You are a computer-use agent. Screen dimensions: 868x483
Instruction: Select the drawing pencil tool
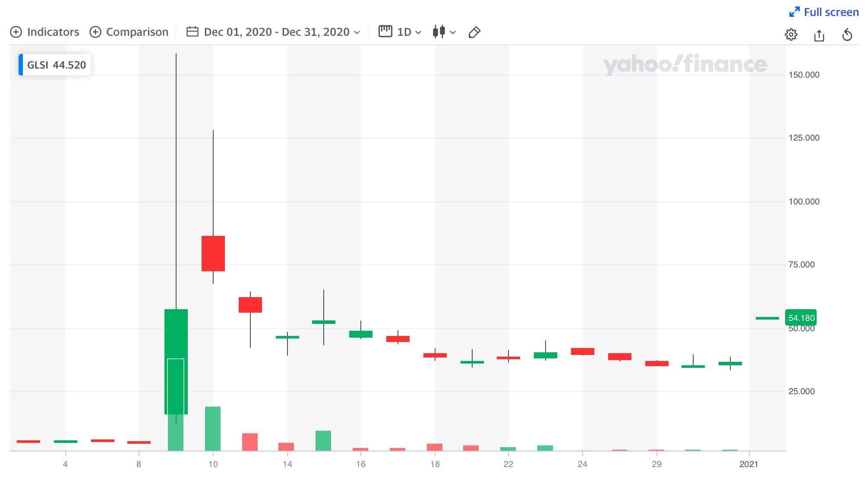(x=474, y=32)
